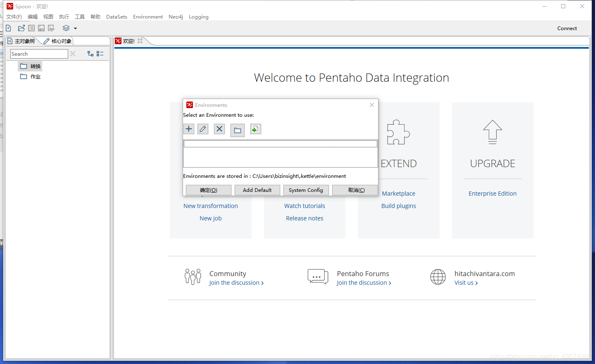Select the 作业 folder in tree

click(x=30, y=76)
